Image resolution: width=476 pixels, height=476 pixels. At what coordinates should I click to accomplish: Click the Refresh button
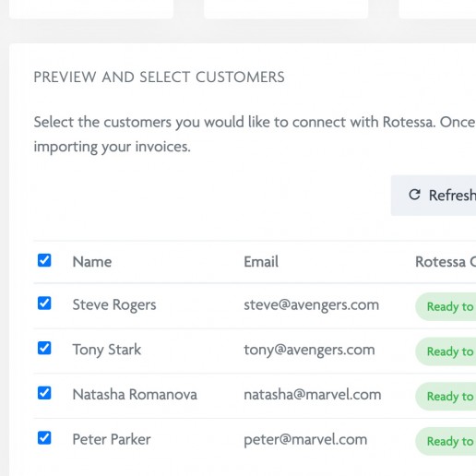434,196
